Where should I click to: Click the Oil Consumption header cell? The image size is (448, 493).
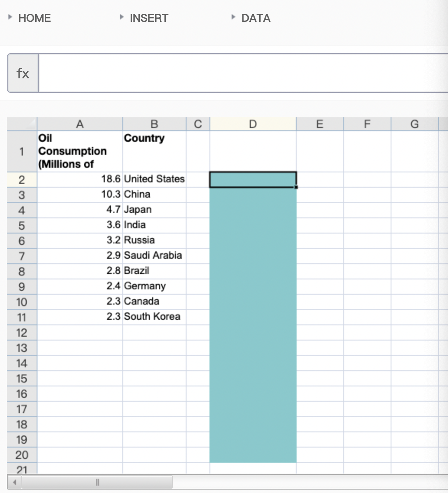80,151
